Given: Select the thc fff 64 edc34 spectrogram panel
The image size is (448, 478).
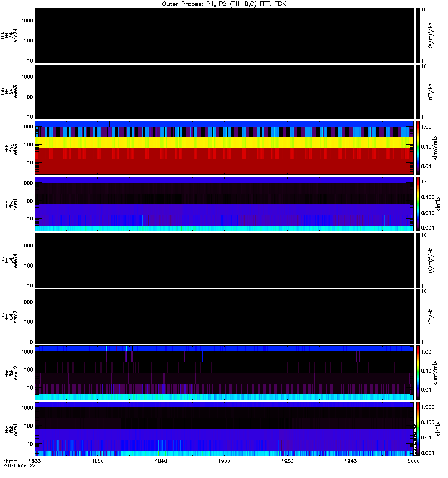Looking at the screenshot, I should tap(224, 261).
